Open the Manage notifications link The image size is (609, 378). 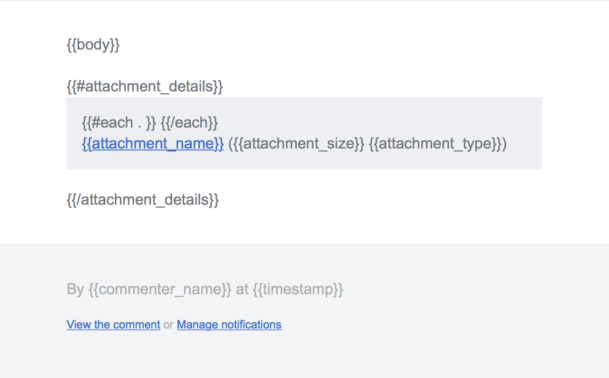pyautogui.click(x=229, y=324)
